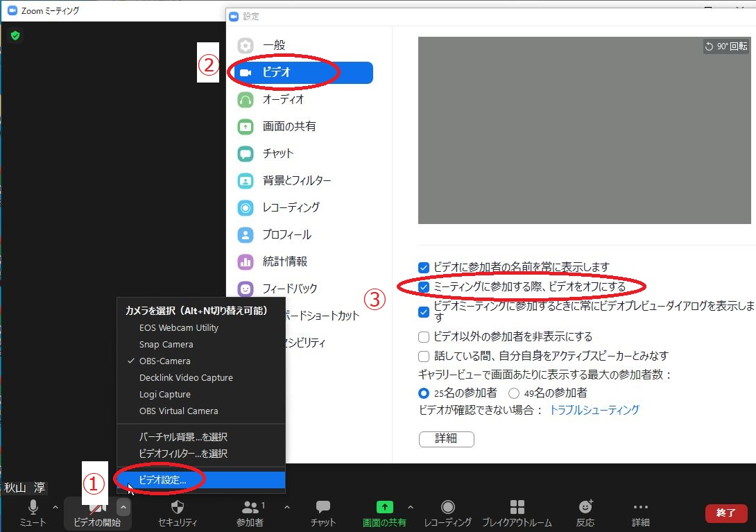Open the Security shield icon
The width and height of the screenshot is (756, 532).
[178, 507]
